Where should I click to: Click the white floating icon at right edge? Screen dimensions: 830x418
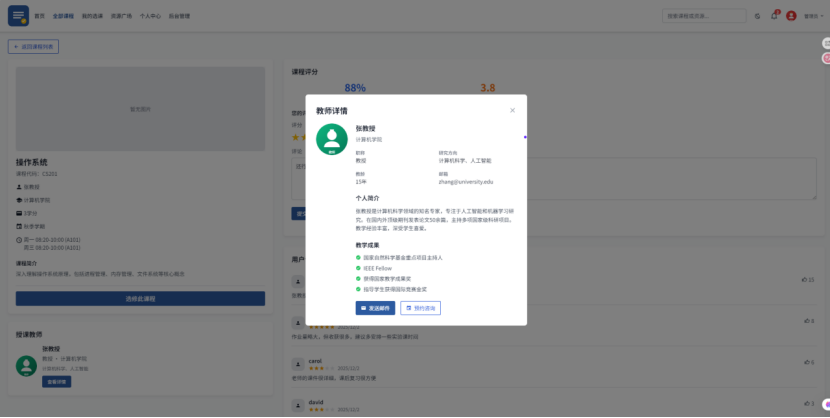click(x=826, y=43)
